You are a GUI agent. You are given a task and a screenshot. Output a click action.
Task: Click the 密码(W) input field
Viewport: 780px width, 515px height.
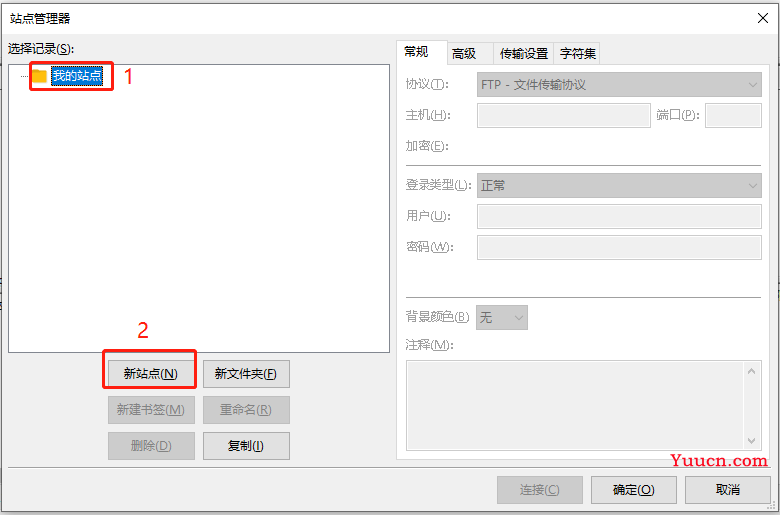pos(619,247)
